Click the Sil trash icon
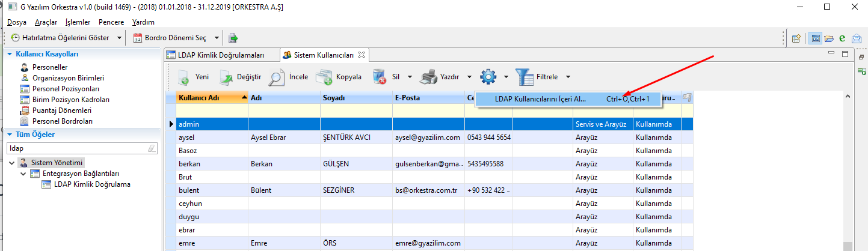Image resolution: width=868 pixels, height=251 pixels. [x=380, y=77]
